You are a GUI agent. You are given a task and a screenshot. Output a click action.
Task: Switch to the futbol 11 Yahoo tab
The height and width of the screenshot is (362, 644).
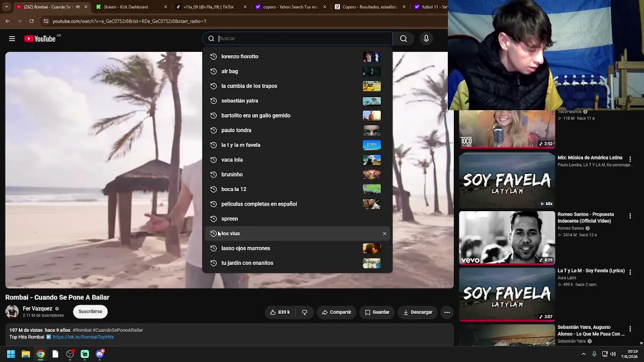[x=429, y=7]
